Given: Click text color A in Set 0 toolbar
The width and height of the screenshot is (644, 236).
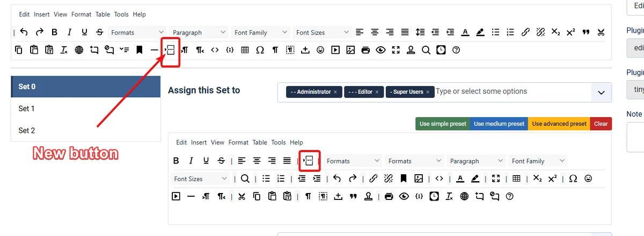Looking at the screenshot, I should (460, 178).
